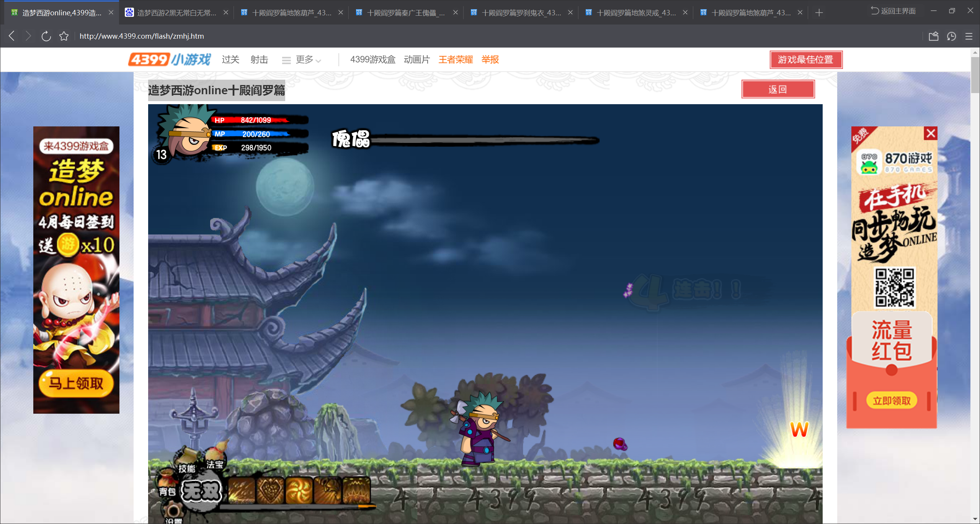Close the 十殿阎罗篇罗刹鬼衣 tab

click(570, 12)
